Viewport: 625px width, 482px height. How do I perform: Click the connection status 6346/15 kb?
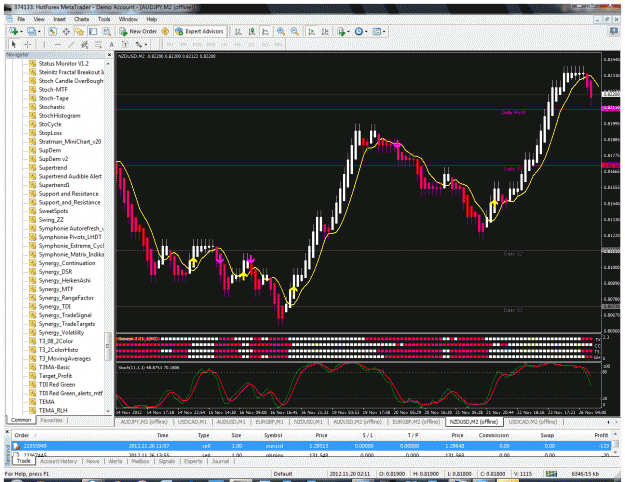point(583,474)
